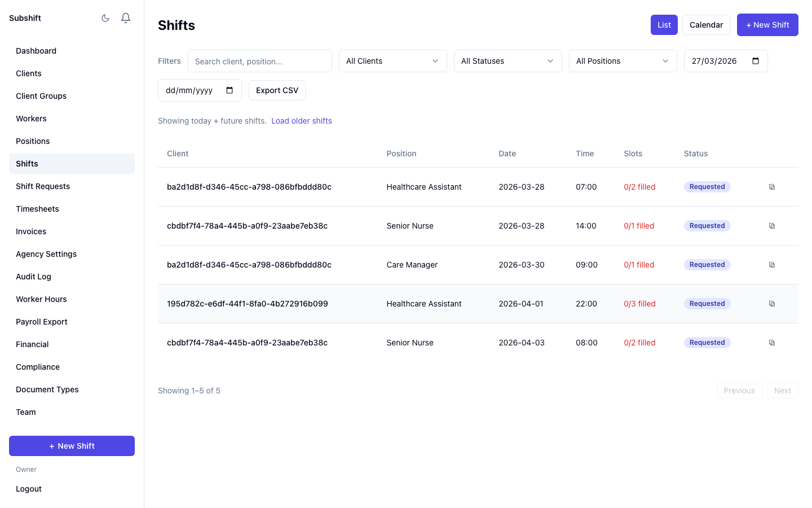812x508 pixels.
Task: Open notifications via the bell icon
Action: tap(125, 17)
